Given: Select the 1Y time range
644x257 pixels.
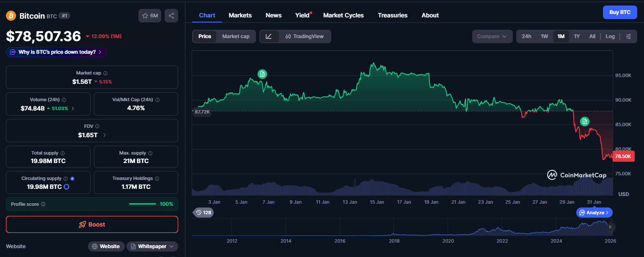Looking at the screenshot, I should point(577,36).
